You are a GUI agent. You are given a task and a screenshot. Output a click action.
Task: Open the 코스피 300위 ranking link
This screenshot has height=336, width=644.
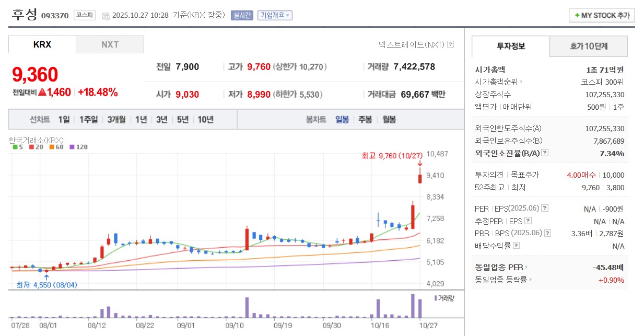603,80
